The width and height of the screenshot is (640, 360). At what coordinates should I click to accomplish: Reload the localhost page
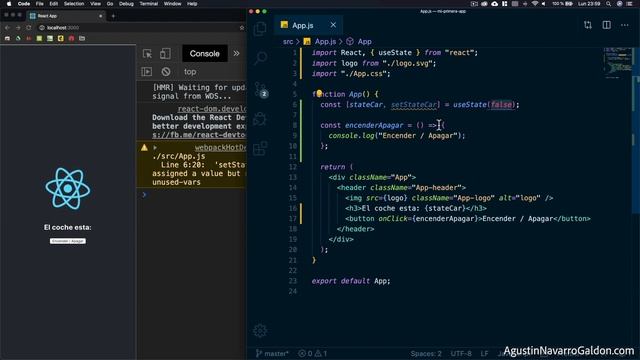pyautogui.click(x=29, y=27)
